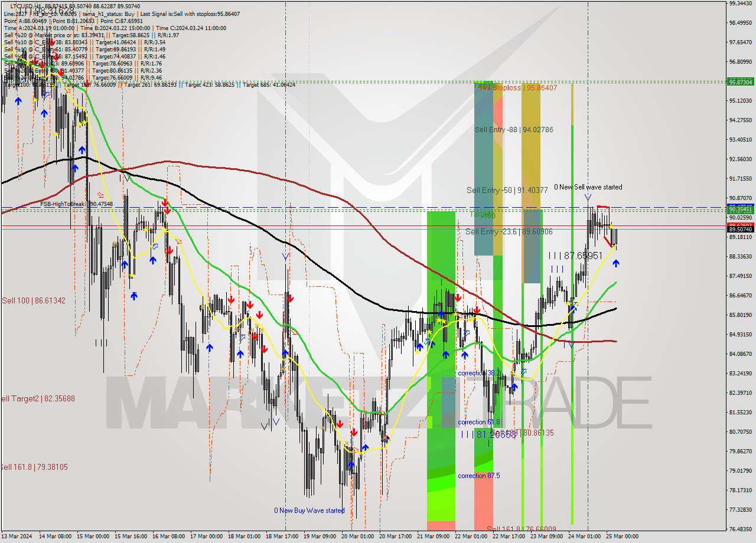Screen dimensions: 756x543
Task: Click the 'Sell Stoploss | 95.86407' label
Action: [x=517, y=87]
